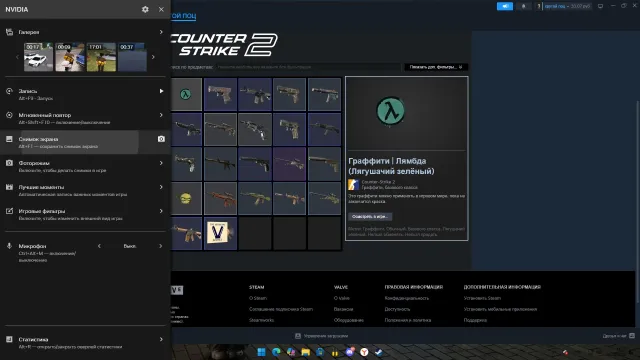The image size is (640, 360).
Task: Select the V sticker inventory item
Action: click(x=220, y=233)
